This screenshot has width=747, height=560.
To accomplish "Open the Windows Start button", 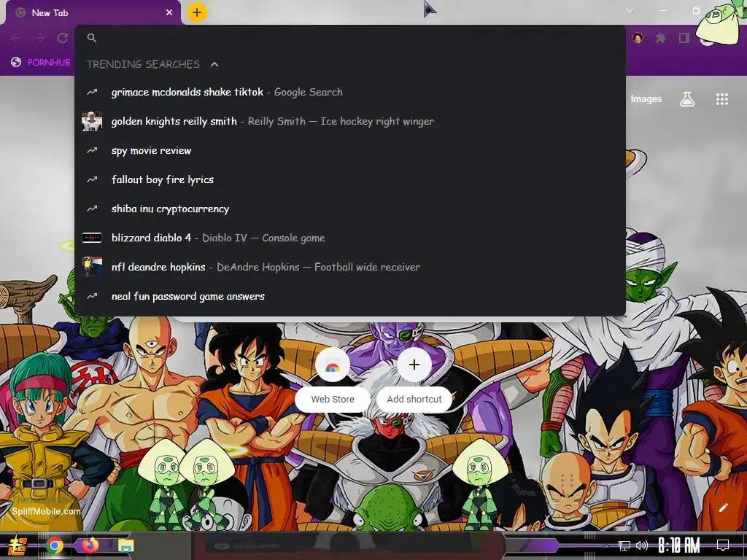I will 18,545.
